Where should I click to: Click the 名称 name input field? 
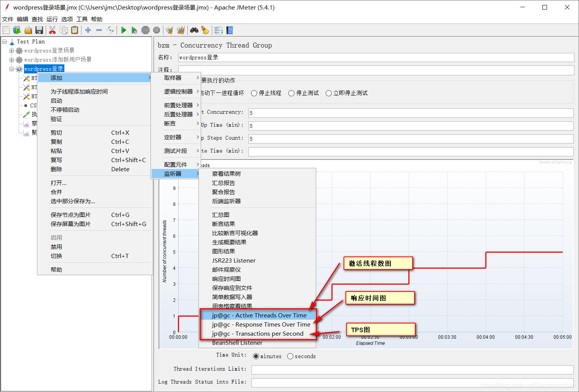pos(376,57)
